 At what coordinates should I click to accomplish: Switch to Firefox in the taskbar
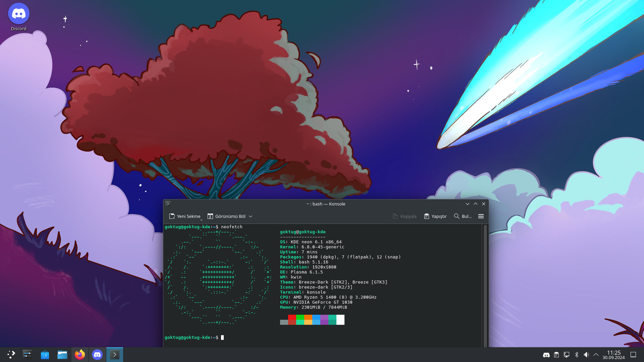[80, 355]
